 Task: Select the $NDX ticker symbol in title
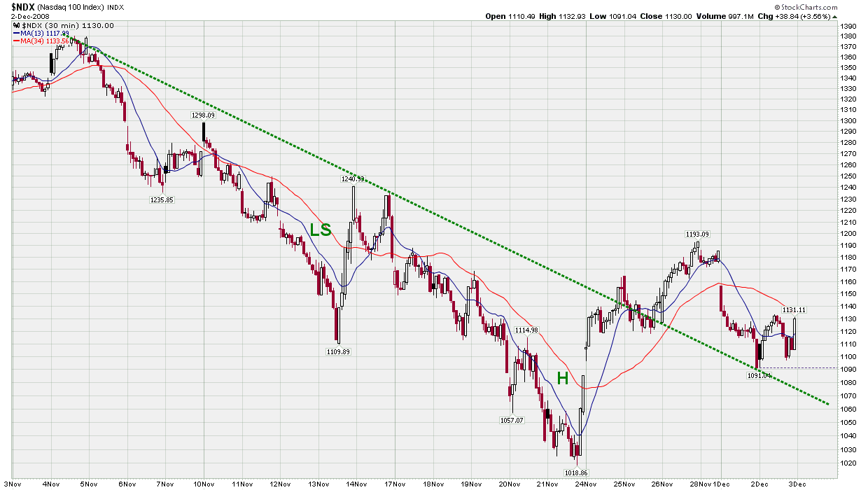click(23, 6)
